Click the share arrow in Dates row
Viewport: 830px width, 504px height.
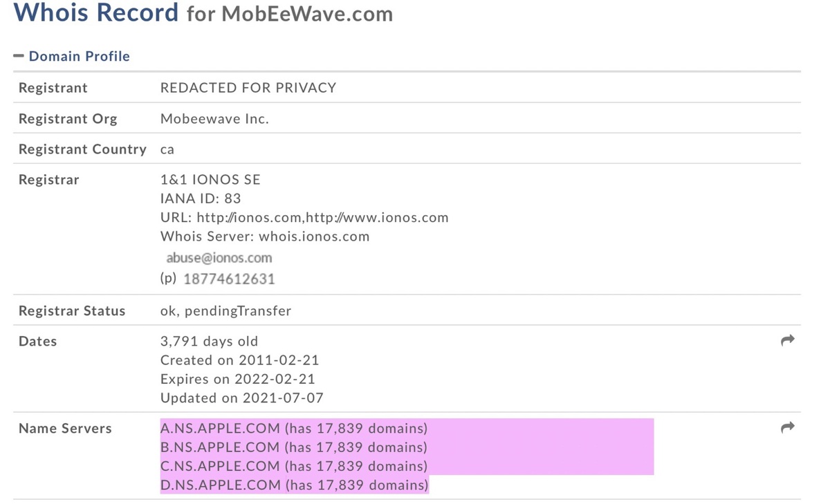pos(787,340)
